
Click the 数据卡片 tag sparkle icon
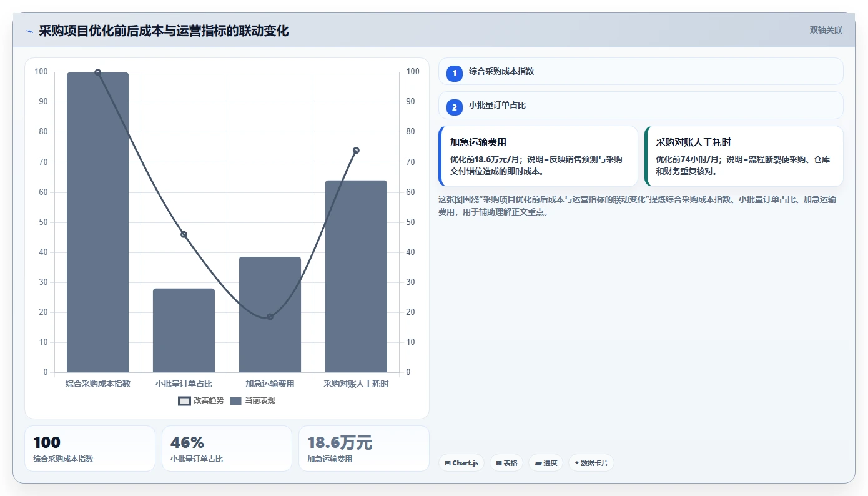click(x=577, y=463)
